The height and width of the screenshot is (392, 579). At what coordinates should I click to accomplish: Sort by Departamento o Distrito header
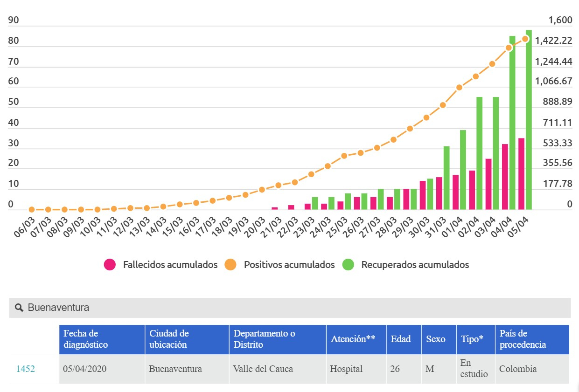[278, 339]
